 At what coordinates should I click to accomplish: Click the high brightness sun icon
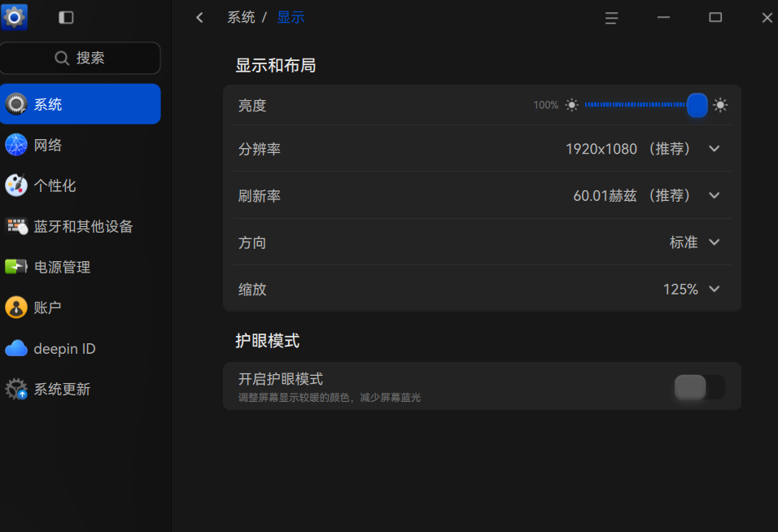tap(720, 105)
